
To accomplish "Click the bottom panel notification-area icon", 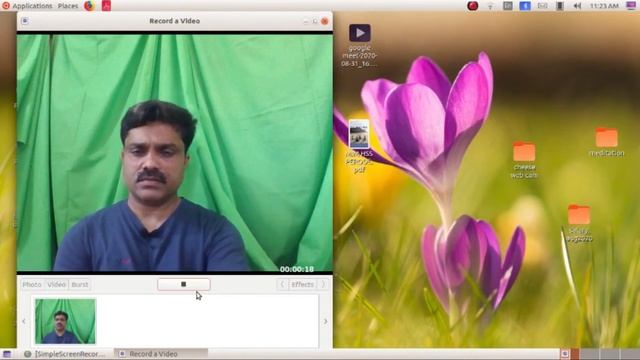I will point(564,354).
